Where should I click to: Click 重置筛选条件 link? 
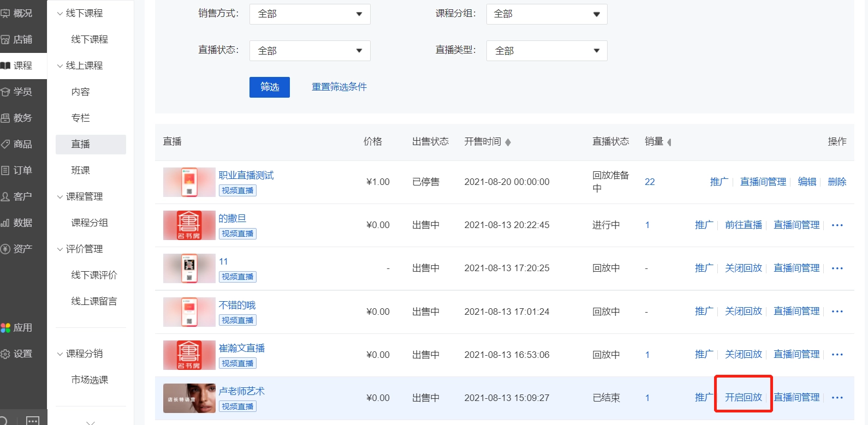(339, 87)
